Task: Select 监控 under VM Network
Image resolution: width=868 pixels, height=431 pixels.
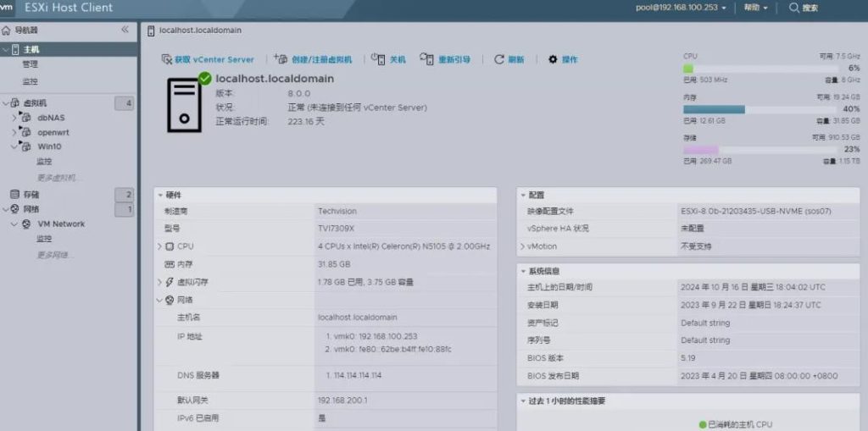Action: click(44, 239)
